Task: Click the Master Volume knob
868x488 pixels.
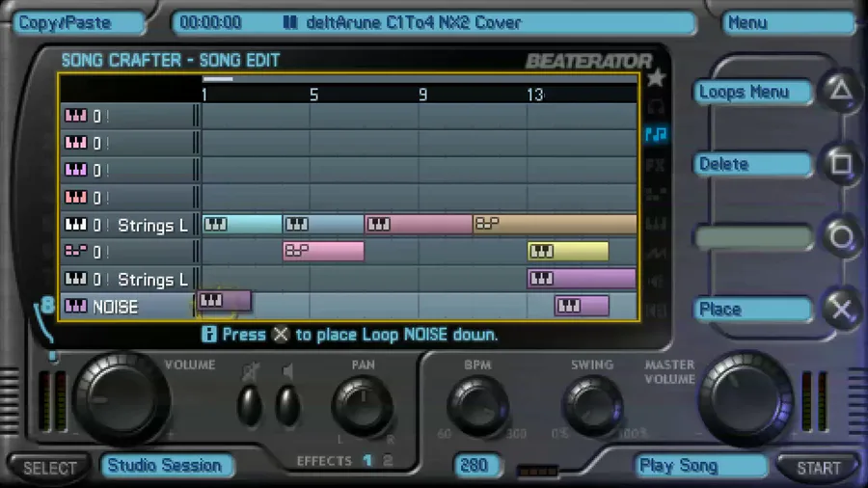Action: (746, 398)
